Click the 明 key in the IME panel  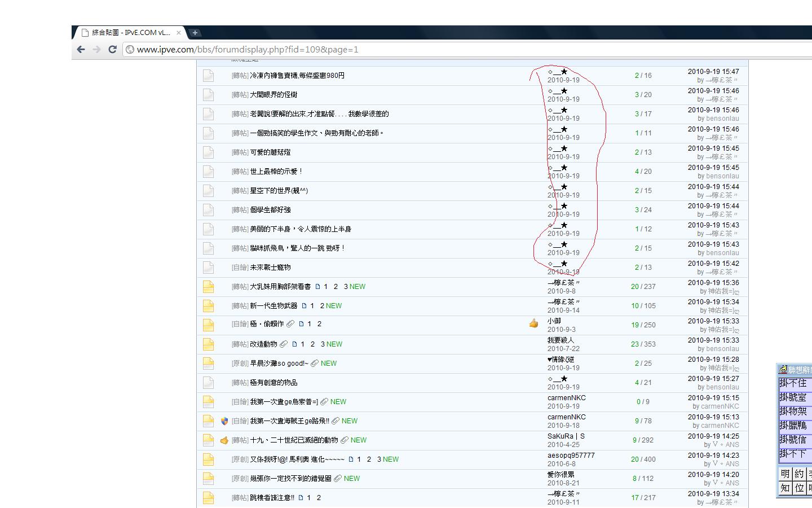pyautogui.click(x=785, y=474)
